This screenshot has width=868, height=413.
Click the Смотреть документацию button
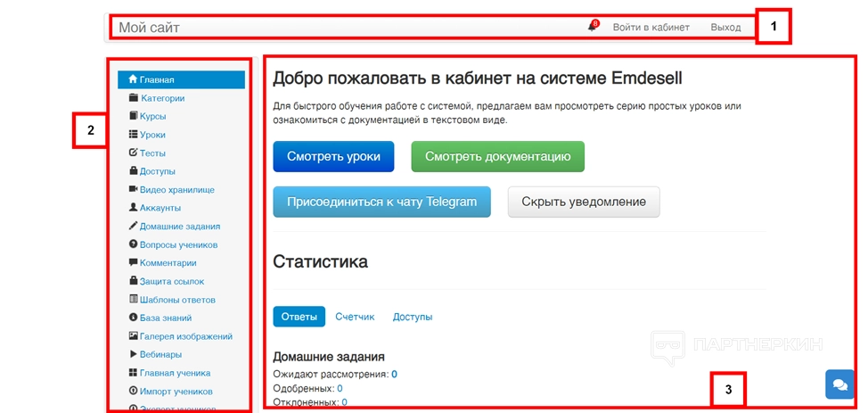(x=497, y=156)
